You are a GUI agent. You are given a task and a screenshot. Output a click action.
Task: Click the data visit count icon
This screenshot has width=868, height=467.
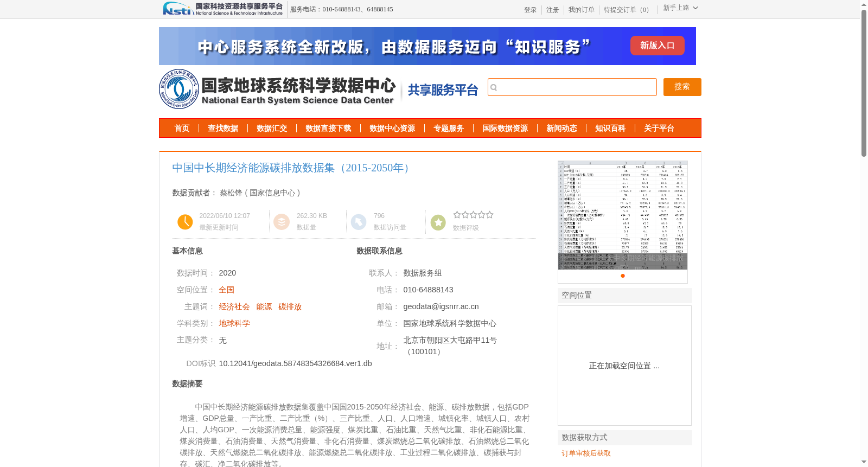(x=359, y=222)
